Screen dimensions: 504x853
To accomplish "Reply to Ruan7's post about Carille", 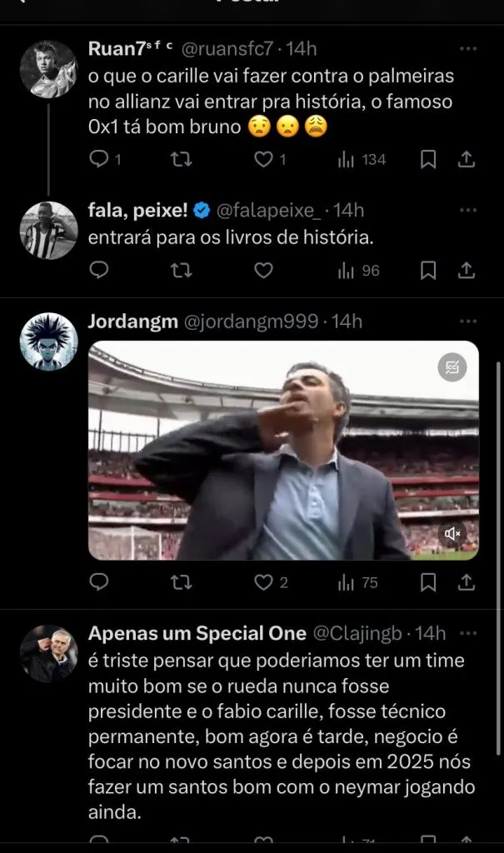I will [x=99, y=158].
